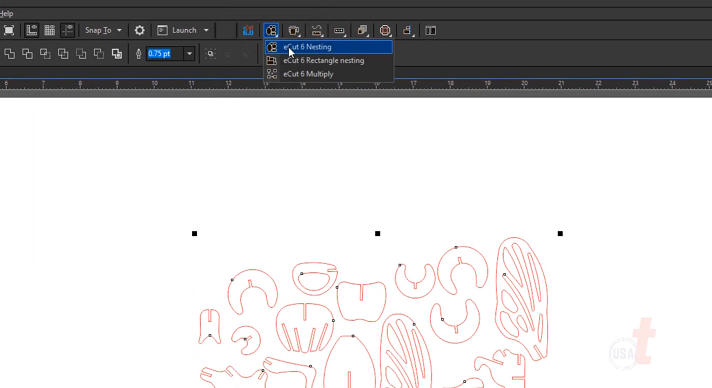Click the Back minus front icon
The width and height of the screenshot is (712, 388).
click(99, 54)
